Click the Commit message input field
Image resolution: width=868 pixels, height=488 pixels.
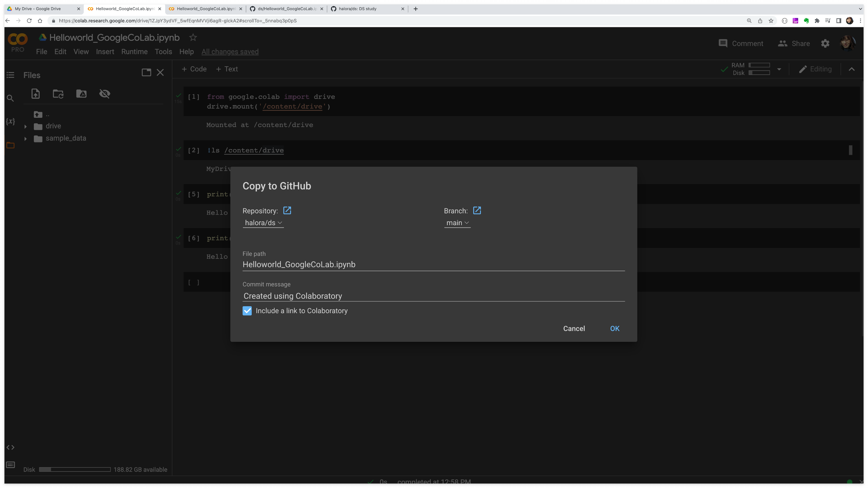click(433, 296)
